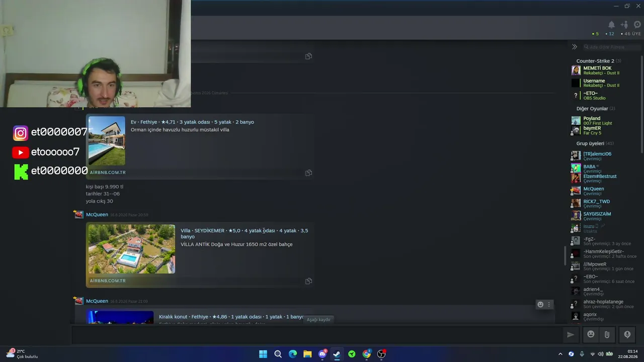Open the Ev · Fethiye listing title link

[x=192, y=122]
